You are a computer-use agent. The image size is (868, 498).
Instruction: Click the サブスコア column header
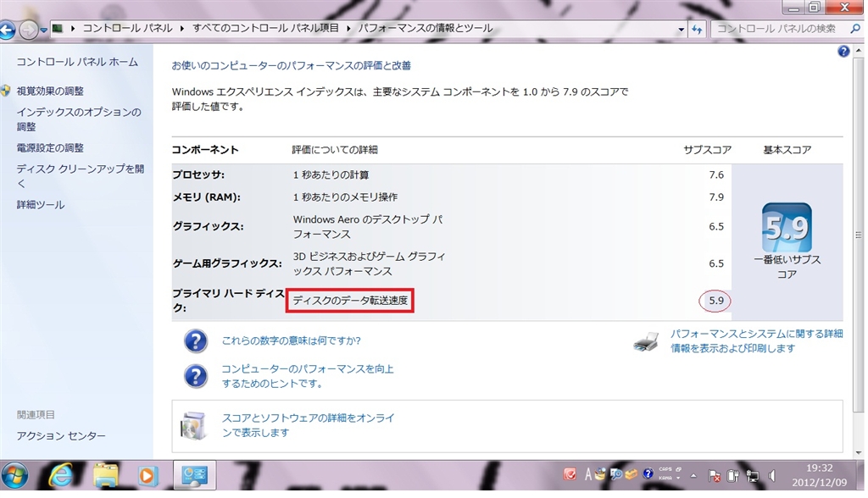[708, 150]
